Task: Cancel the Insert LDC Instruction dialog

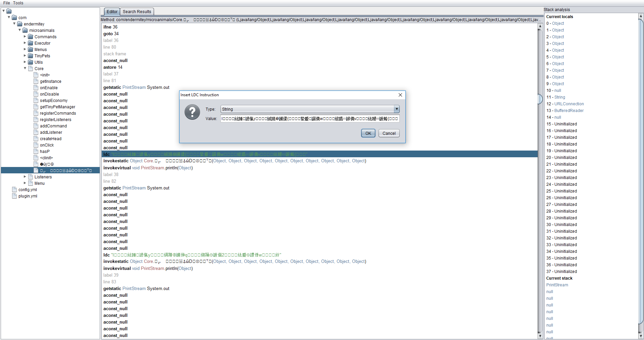Action: tap(389, 133)
